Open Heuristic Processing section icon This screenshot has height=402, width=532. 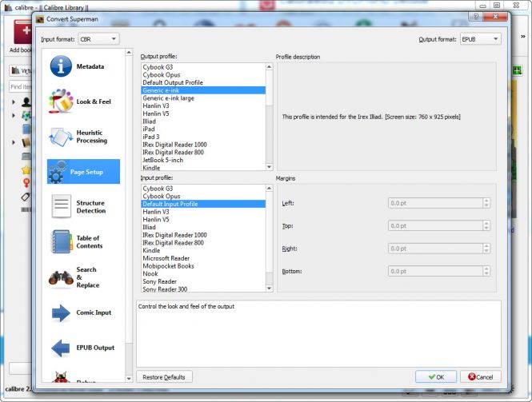click(61, 137)
